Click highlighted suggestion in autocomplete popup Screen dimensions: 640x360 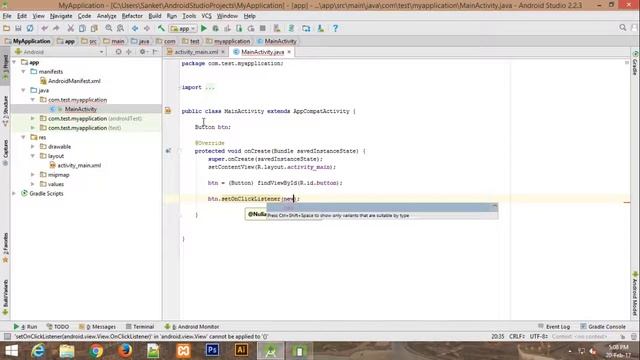click(382, 208)
